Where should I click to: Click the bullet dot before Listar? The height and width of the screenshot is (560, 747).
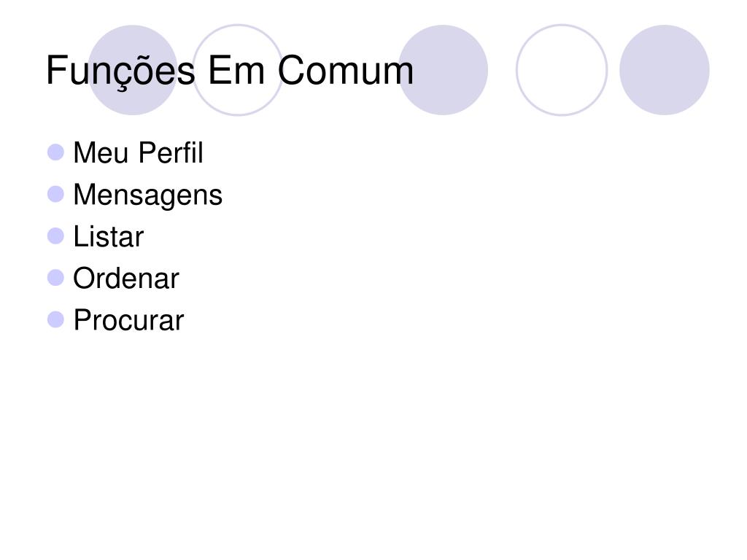point(55,236)
